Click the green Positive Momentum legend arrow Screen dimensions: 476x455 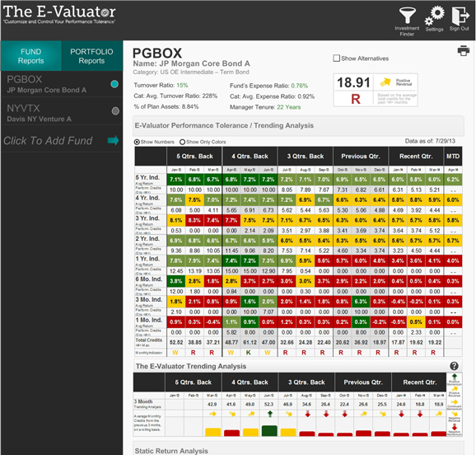click(454, 377)
